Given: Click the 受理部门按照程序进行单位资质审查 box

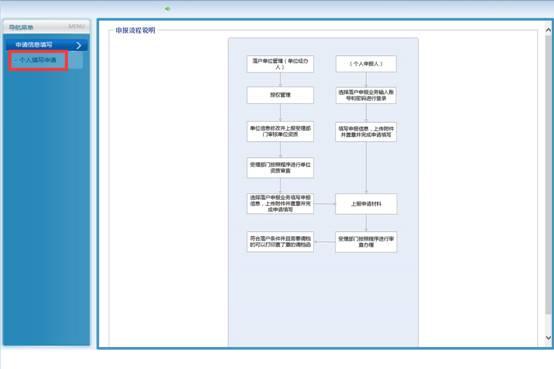Looking at the screenshot, I should pyautogui.click(x=280, y=168).
